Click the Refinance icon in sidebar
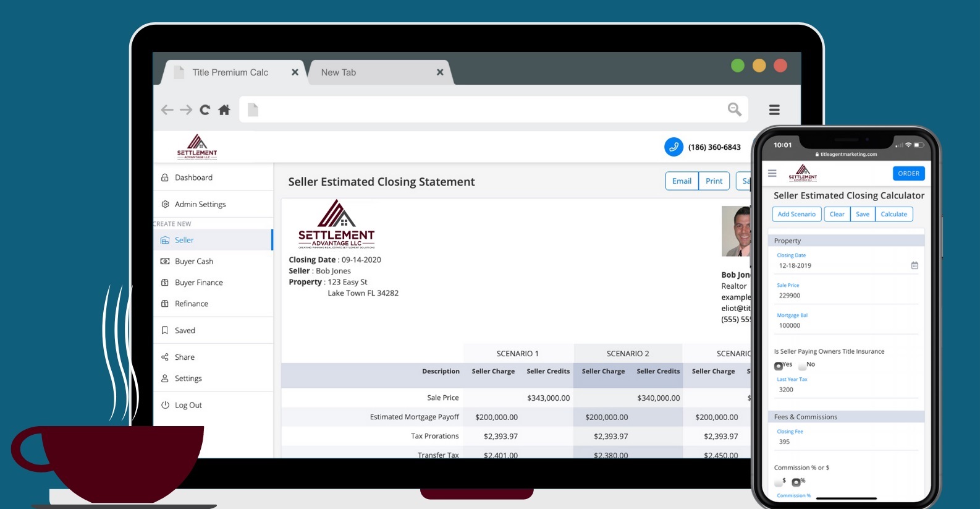 pos(165,304)
